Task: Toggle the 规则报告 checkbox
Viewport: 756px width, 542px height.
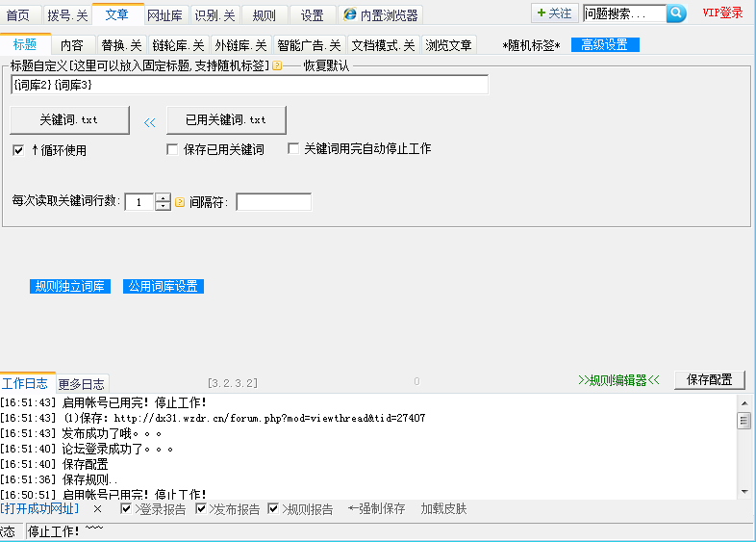Action: pos(273,508)
